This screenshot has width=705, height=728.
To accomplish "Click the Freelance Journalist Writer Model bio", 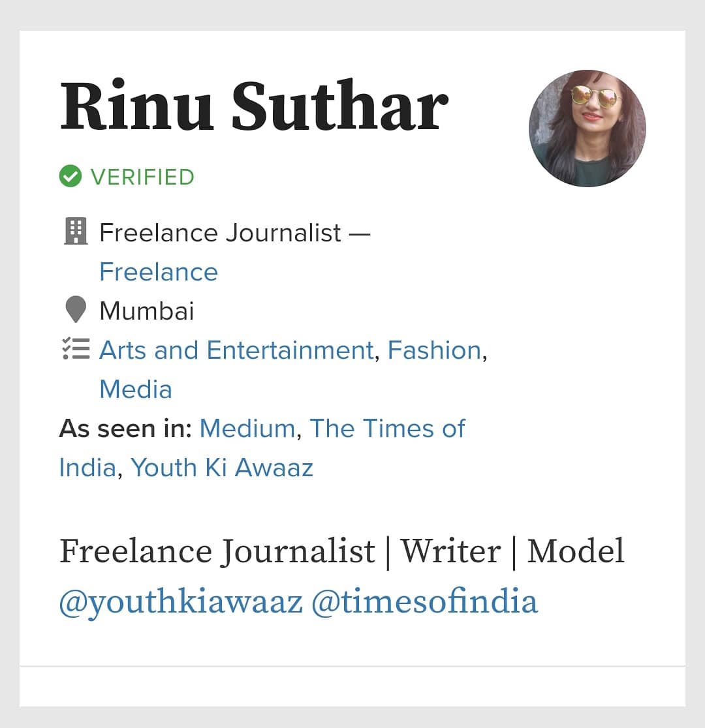I will pyautogui.click(x=341, y=551).
